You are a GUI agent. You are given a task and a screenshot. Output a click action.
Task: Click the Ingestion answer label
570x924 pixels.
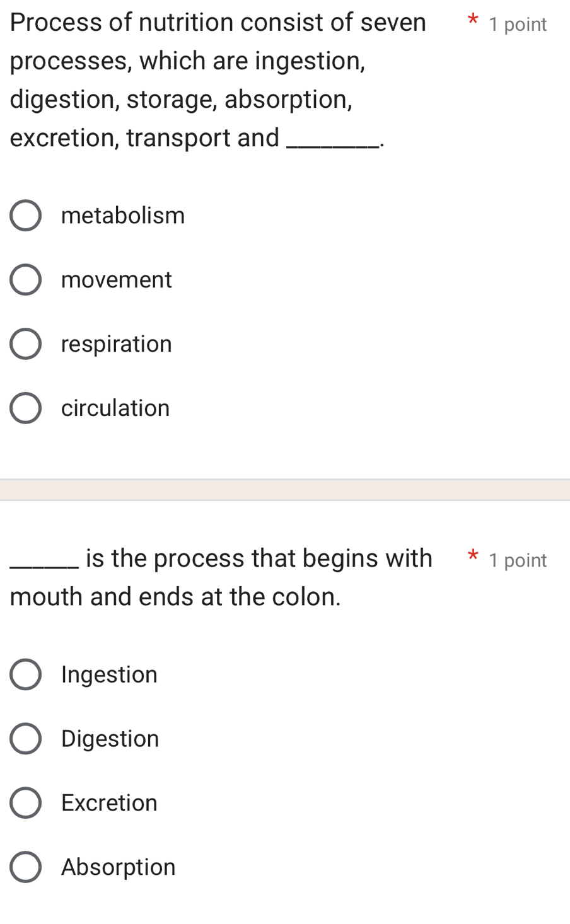tap(108, 674)
